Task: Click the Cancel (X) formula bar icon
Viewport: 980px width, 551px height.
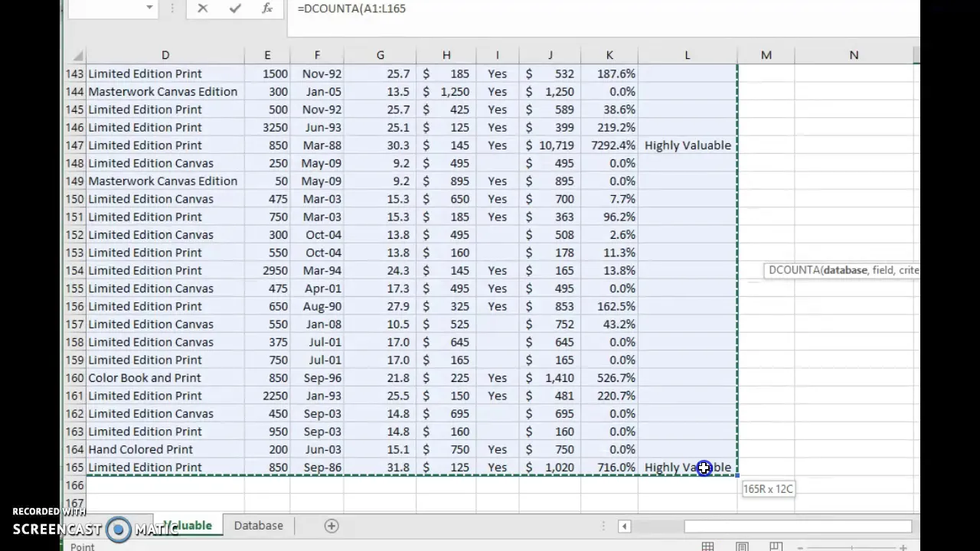Action: (202, 8)
